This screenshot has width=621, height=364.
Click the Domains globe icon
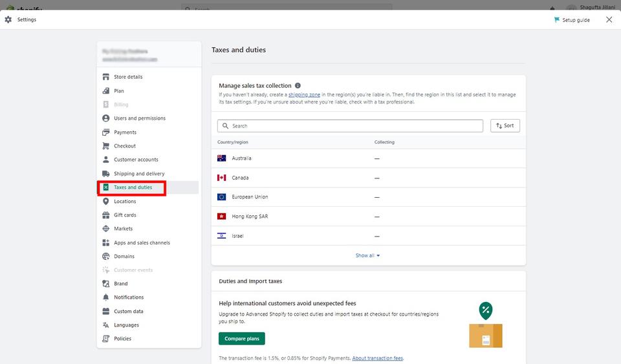[105, 256]
